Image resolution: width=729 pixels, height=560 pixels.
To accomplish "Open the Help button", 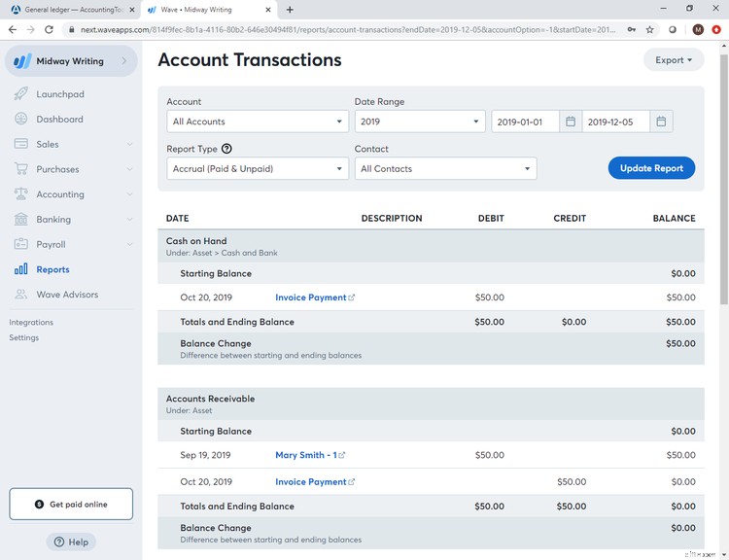I will (71, 542).
